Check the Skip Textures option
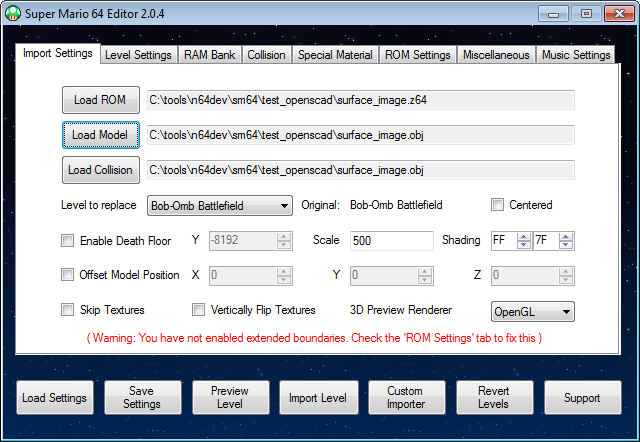 point(68,310)
